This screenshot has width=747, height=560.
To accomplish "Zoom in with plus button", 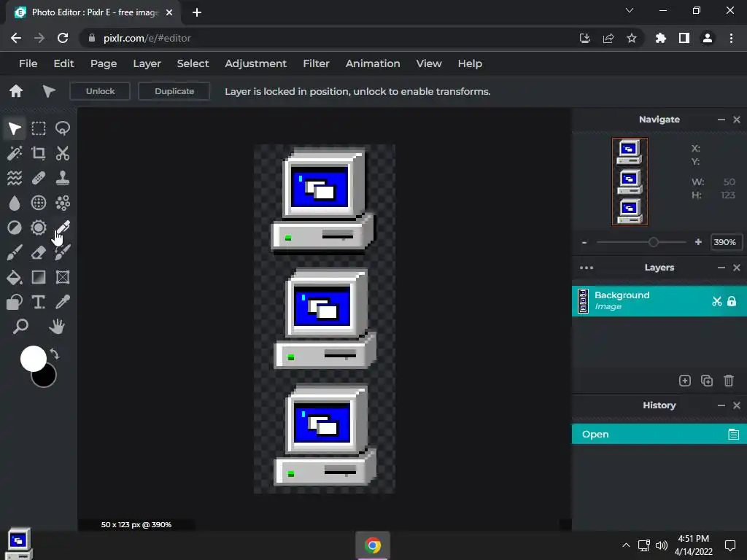I will [x=698, y=242].
